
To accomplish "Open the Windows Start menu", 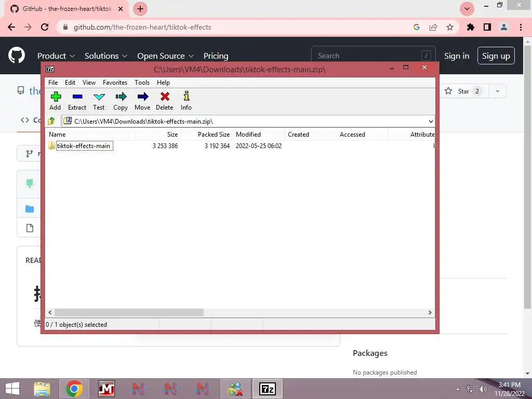I will coord(13,389).
